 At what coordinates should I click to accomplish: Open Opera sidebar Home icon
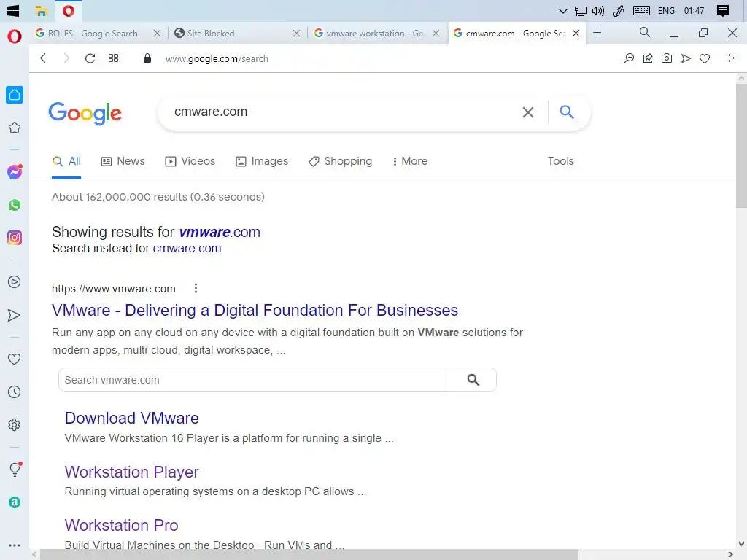pos(15,95)
